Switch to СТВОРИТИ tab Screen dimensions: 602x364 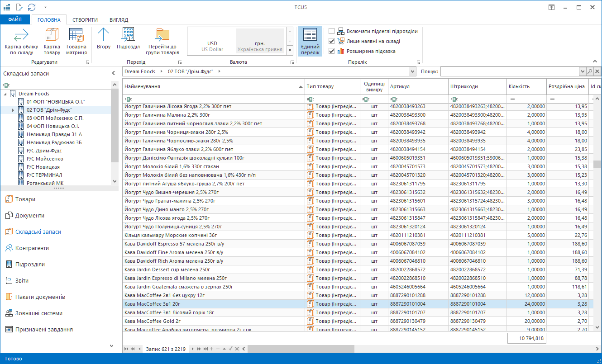coord(85,20)
